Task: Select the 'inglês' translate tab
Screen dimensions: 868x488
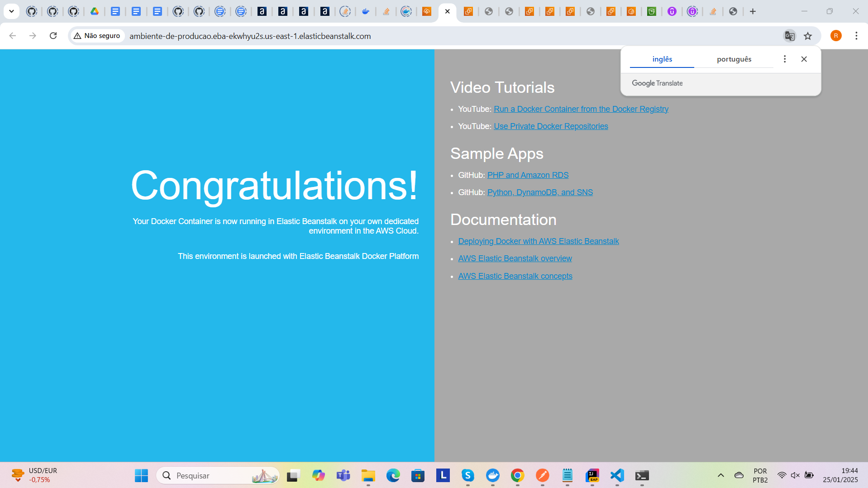Action: click(662, 59)
